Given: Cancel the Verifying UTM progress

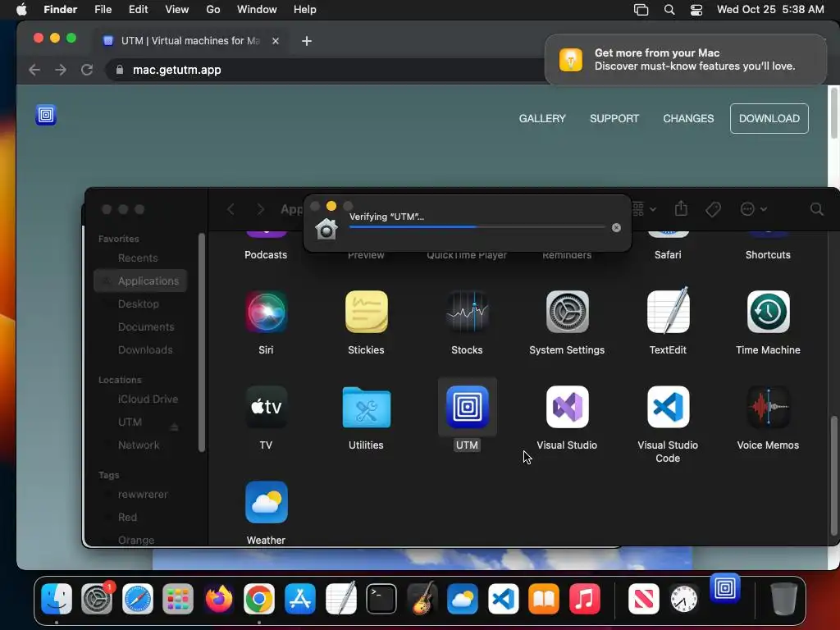Looking at the screenshot, I should point(616,228).
